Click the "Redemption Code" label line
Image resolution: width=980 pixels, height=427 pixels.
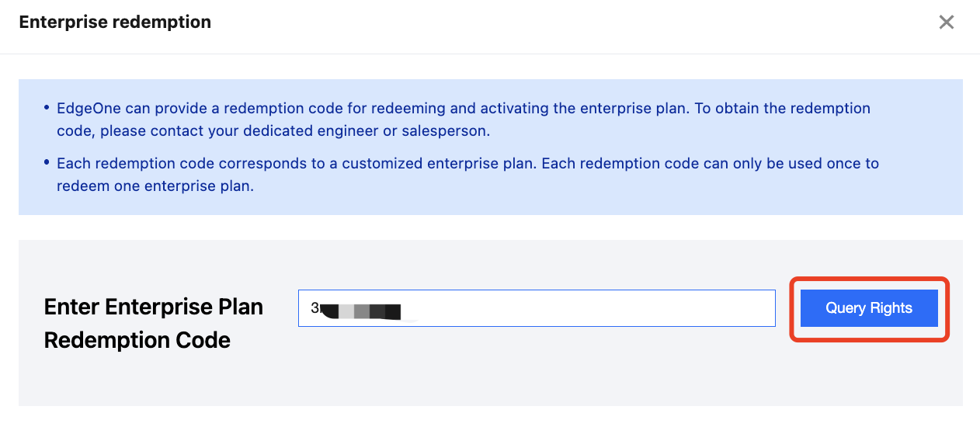pos(137,340)
